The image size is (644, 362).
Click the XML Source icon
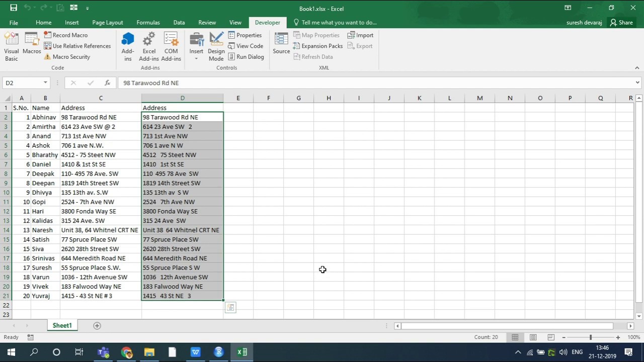click(x=281, y=44)
